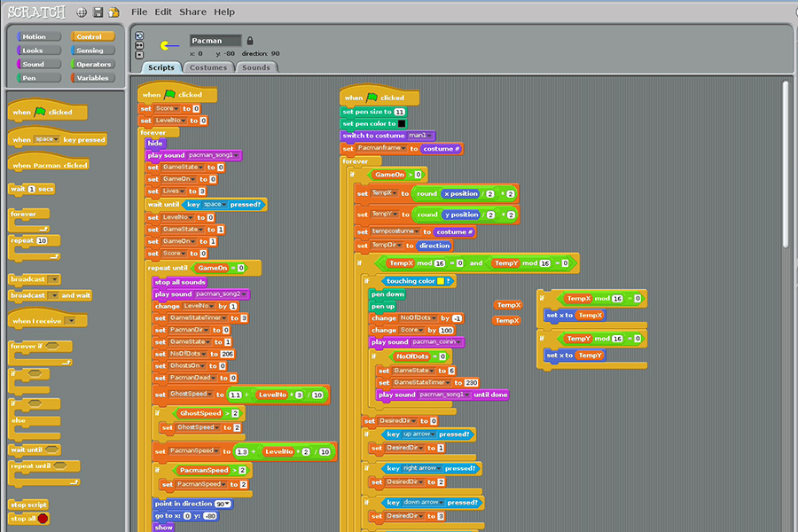The width and height of the screenshot is (798, 532).
Task: Click the stop script palette block
Action: pos(28,505)
